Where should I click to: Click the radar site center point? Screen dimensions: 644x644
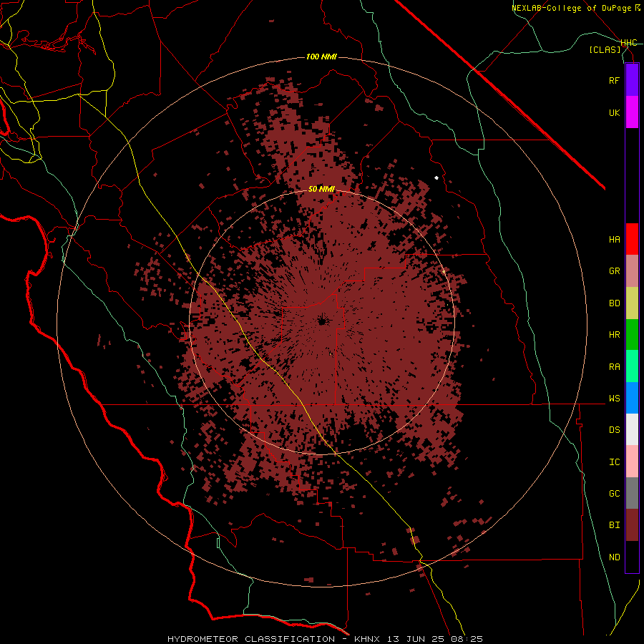(x=322, y=321)
